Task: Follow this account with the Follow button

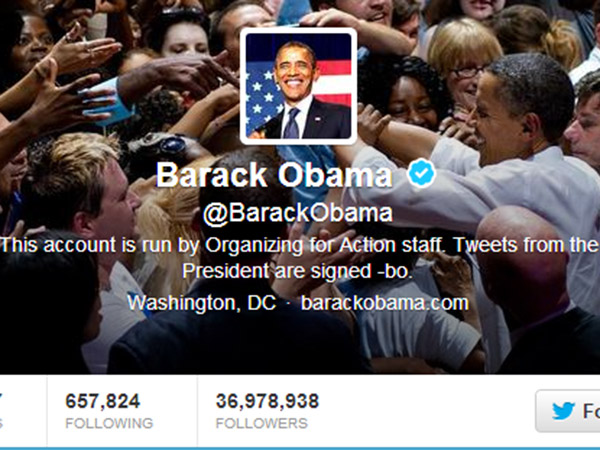Action: [568, 411]
